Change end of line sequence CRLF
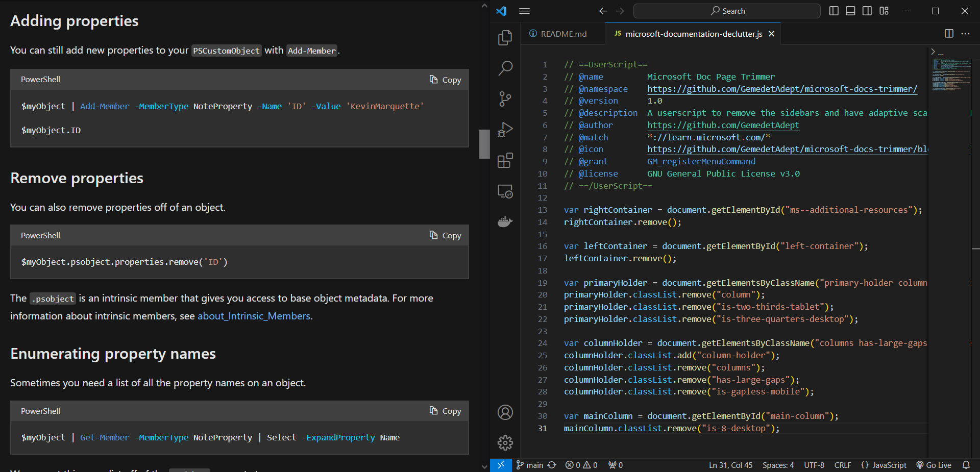This screenshot has width=980, height=472. pyautogui.click(x=843, y=465)
